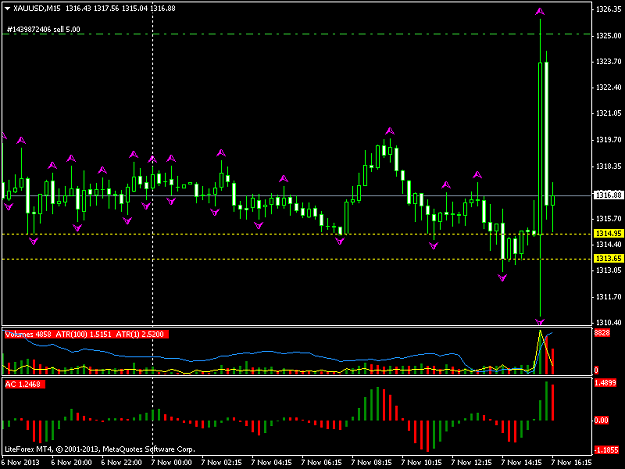
Task: Click the AC 1.2468 indicator label
Action: click(x=25, y=385)
